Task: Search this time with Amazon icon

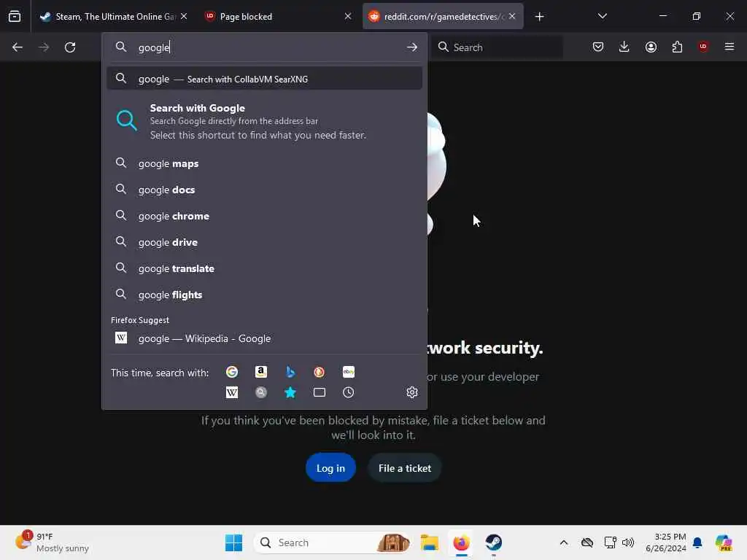Action: (261, 372)
